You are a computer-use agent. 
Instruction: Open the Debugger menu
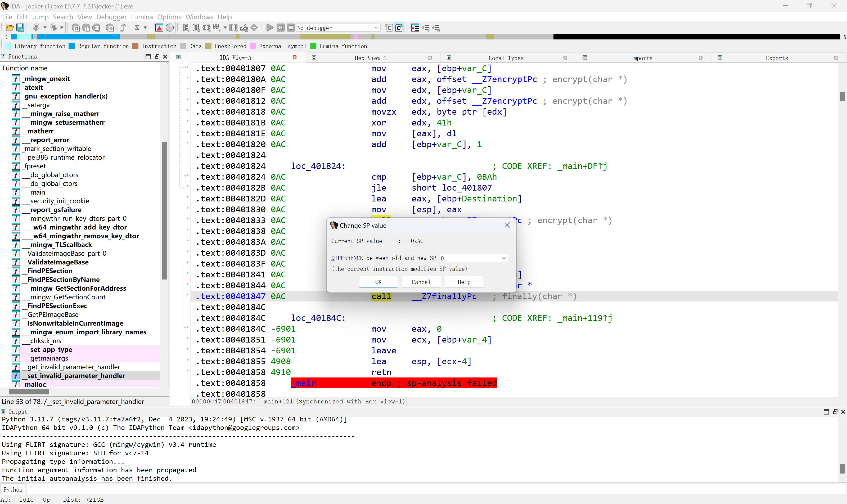(x=111, y=17)
